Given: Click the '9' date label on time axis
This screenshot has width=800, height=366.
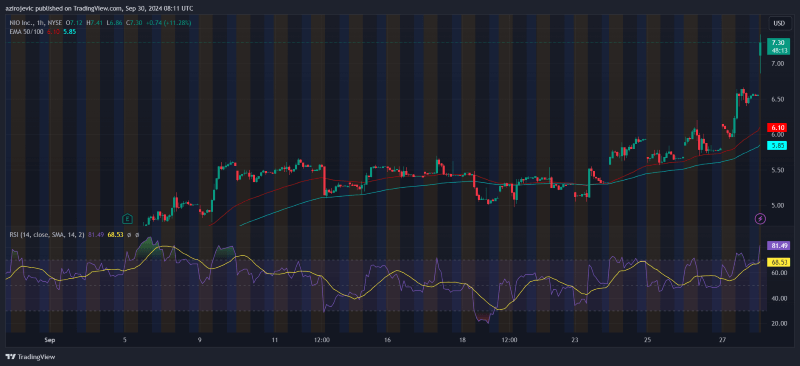Looking at the screenshot, I should (x=200, y=339).
